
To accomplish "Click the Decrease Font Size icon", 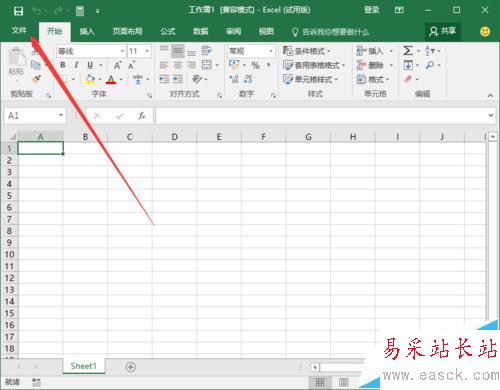I will (131, 65).
